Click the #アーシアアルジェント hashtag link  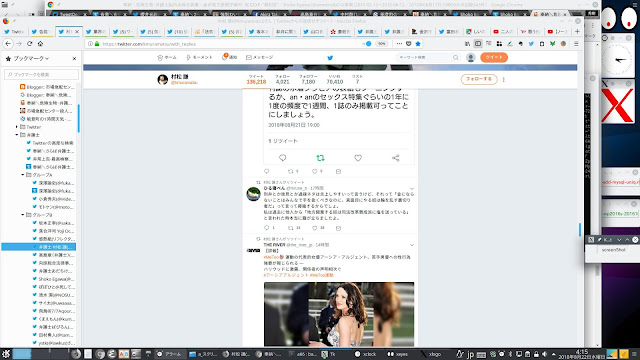click(286, 275)
